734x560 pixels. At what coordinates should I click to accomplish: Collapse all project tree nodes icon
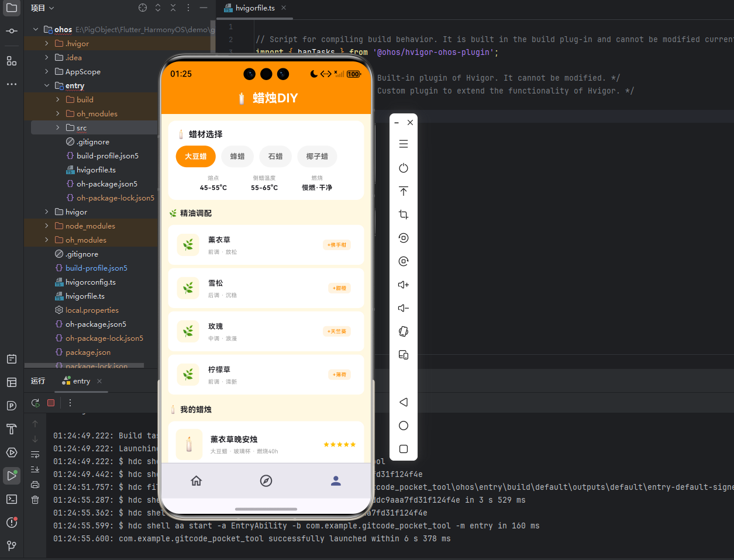click(x=173, y=8)
